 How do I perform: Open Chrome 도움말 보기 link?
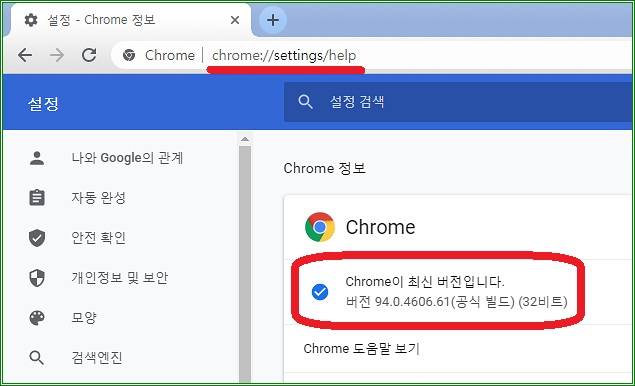[361, 349]
